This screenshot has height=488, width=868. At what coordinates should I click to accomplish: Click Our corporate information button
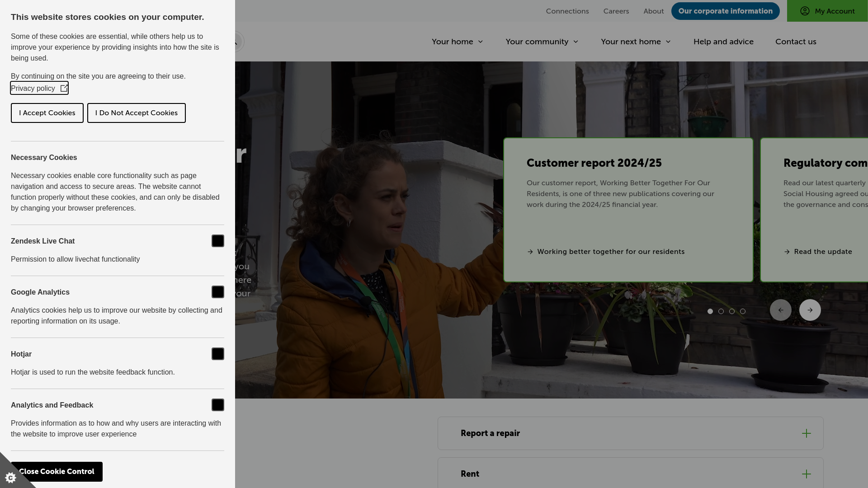tap(726, 11)
